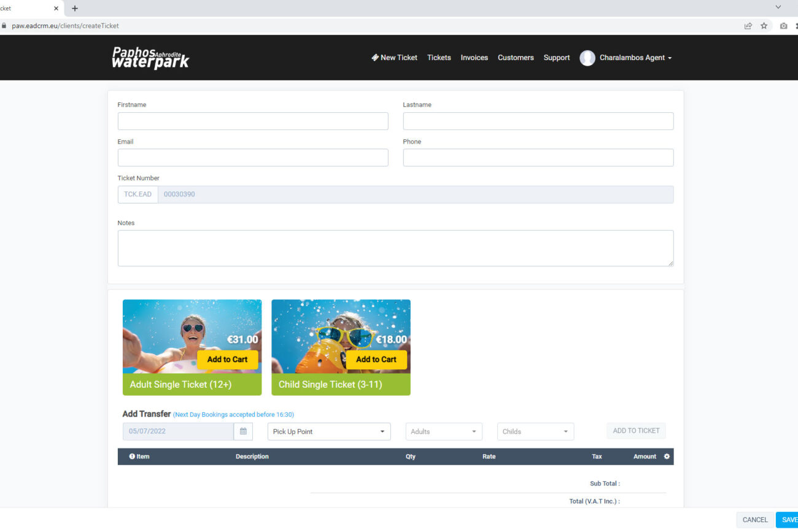Open the Pick Up Point dropdown

click(x=329, y=431)
